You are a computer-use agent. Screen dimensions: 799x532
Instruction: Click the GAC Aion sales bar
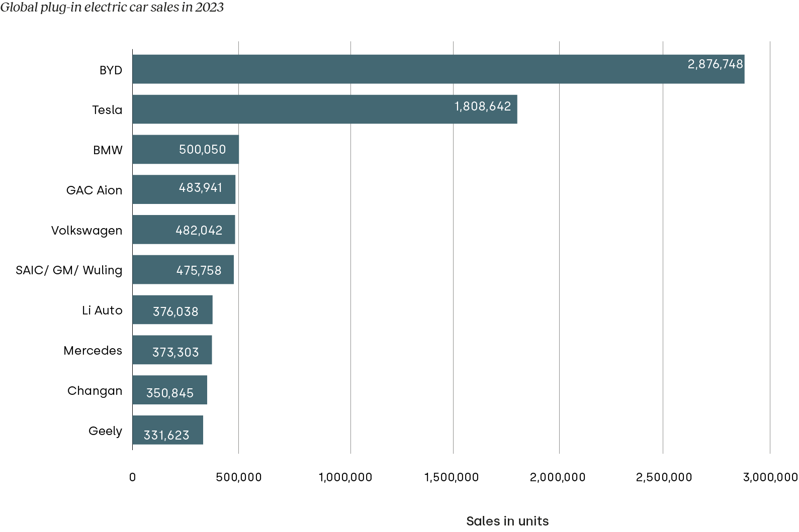click(184, 190)
